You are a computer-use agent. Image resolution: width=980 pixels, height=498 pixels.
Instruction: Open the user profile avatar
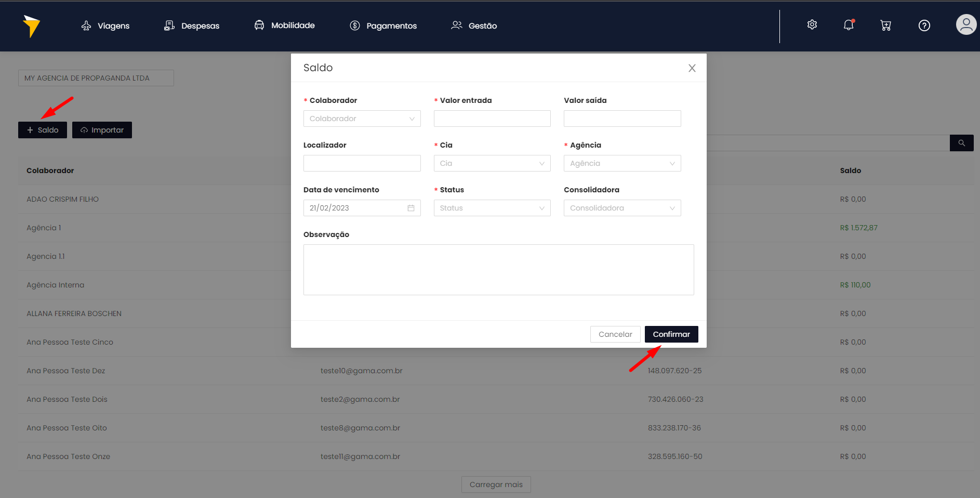pos(966,24)
